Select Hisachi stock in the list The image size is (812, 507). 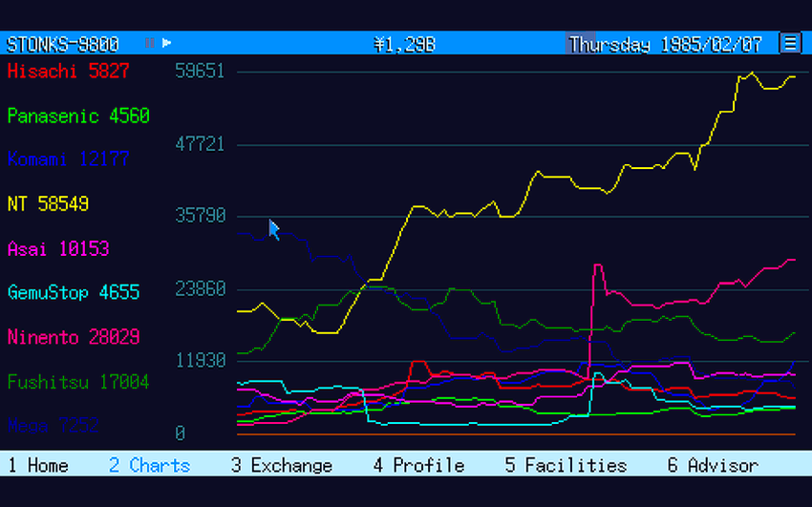[x=68, y=71]
